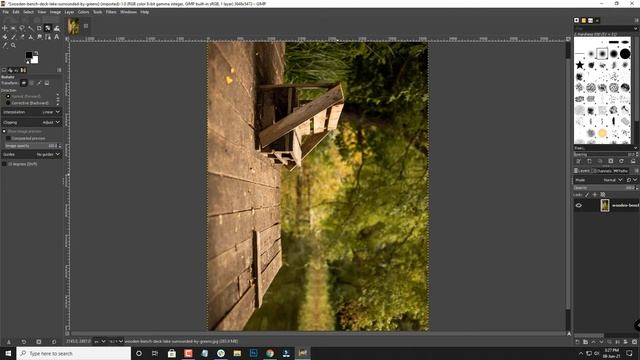Viewport: 640px width, 360px height.
Task: Open the Patterns tab in brush dock
Action: 584,20
